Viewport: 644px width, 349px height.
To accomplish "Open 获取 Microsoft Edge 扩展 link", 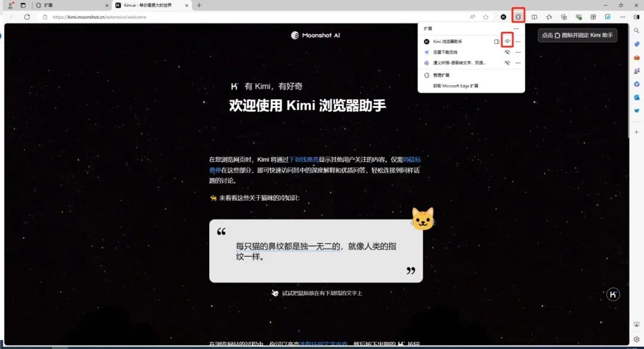I will pyautogui.click(x=456, y=86).
